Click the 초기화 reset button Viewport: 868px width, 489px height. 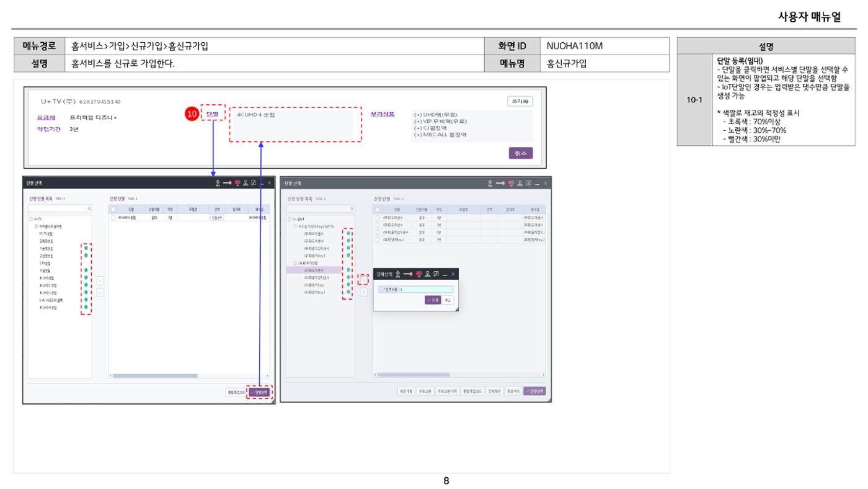click(x=520, y=102)
